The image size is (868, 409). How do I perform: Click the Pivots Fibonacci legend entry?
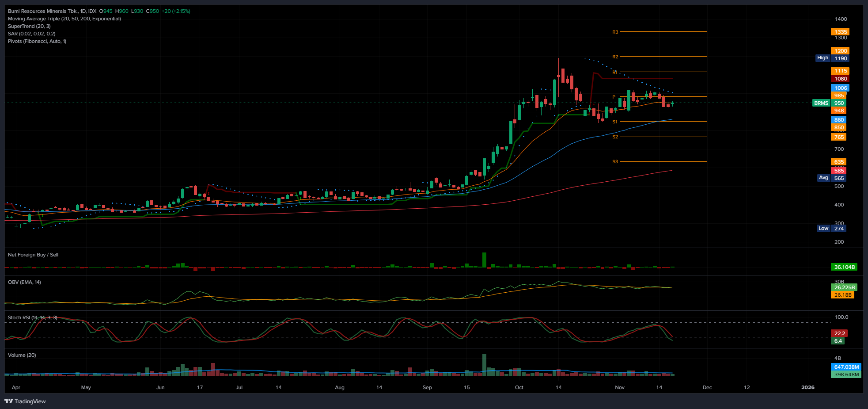tap(37, 41)
